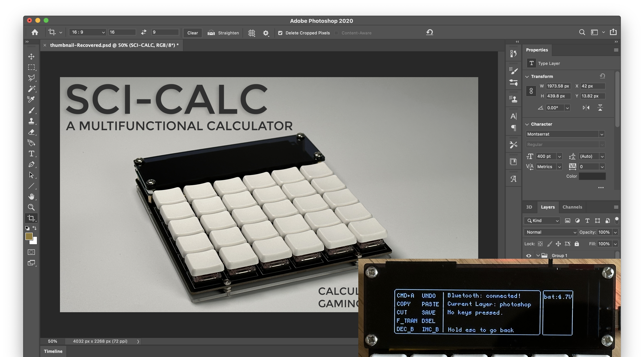Open the Kind layer filter dropdown
The image size is (644, 357).
(542, 221)
